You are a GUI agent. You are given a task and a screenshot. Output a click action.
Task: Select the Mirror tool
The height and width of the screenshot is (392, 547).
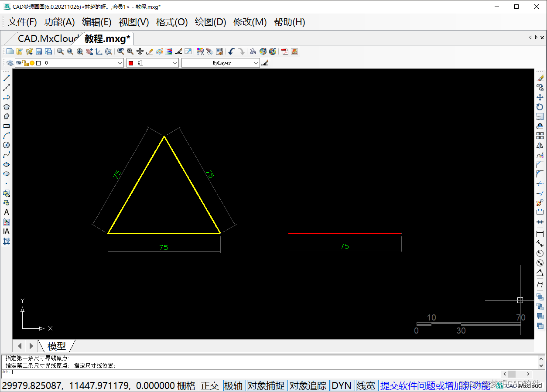[x=540, y=145]
